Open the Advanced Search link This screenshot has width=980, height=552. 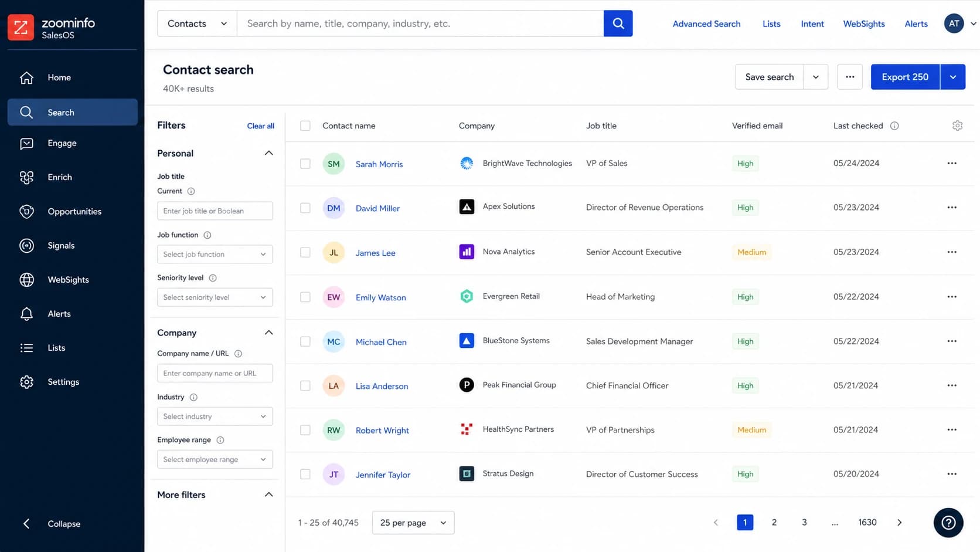[x=706, y=23]
